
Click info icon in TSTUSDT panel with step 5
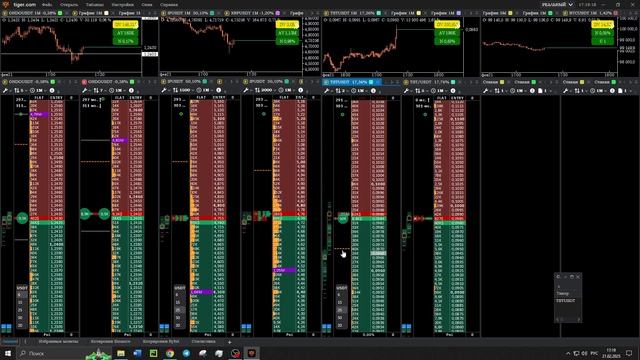coord(453,91)
